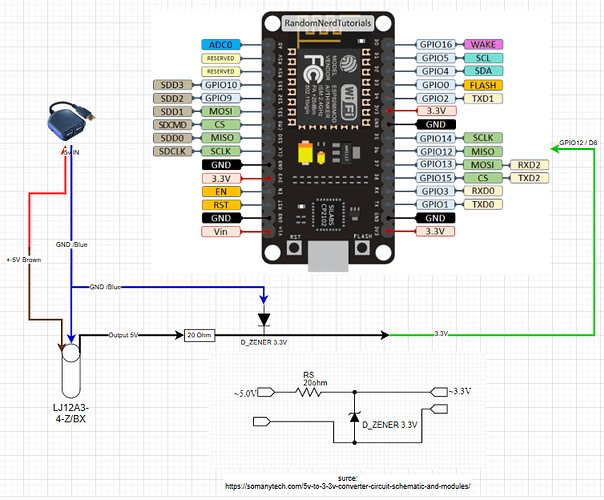Image resolution: width=604 pixels, height=500 pixels.
Task: Select the SDD3 pin label
Action: pos(172,85)
